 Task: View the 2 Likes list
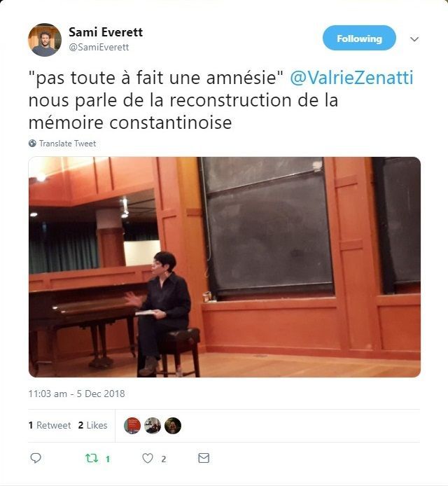(x=92, y=425)
